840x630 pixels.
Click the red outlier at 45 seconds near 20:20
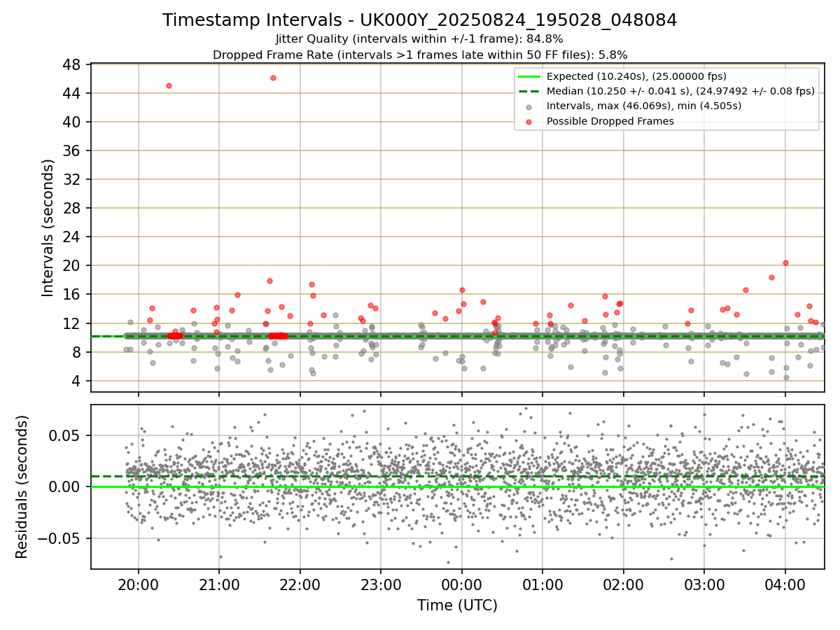[x=169, y=85]
